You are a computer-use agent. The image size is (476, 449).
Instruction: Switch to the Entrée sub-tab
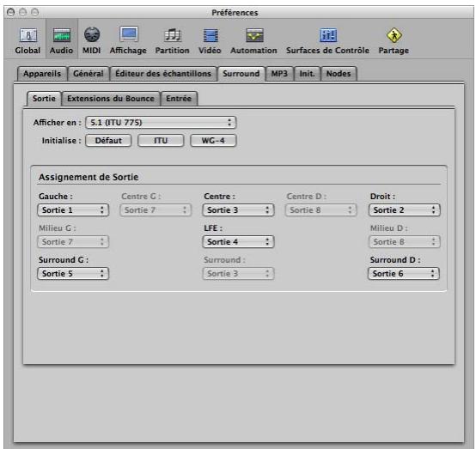point(179,99)
